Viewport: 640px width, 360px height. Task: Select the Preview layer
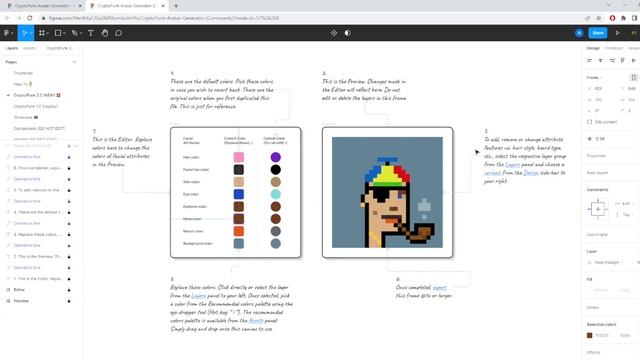pos(21,301)
